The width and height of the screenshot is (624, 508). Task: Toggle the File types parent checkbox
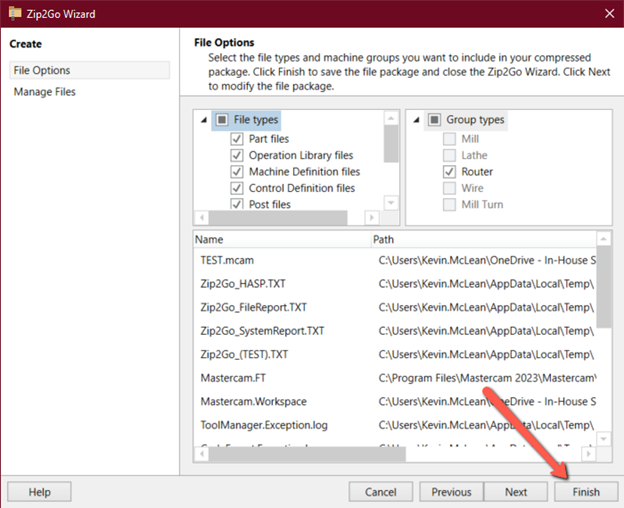(x=222, y=120)
